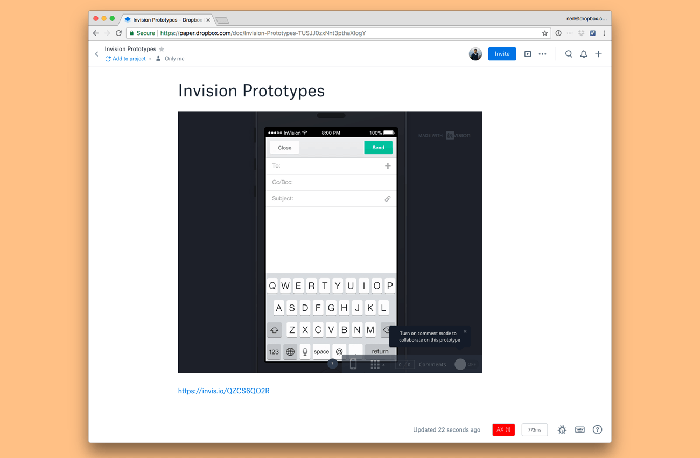The image size is (700, 458).
Task: Open notifications bell
Action: [583, 54]
